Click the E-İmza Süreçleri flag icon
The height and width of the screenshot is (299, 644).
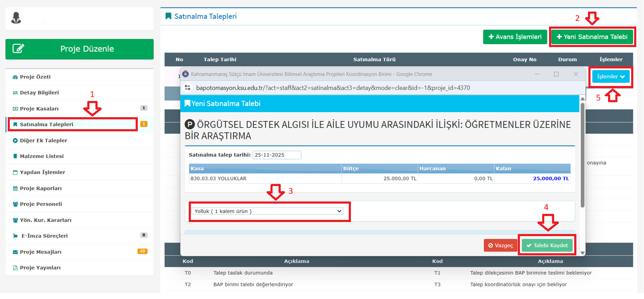coord(15,236)
